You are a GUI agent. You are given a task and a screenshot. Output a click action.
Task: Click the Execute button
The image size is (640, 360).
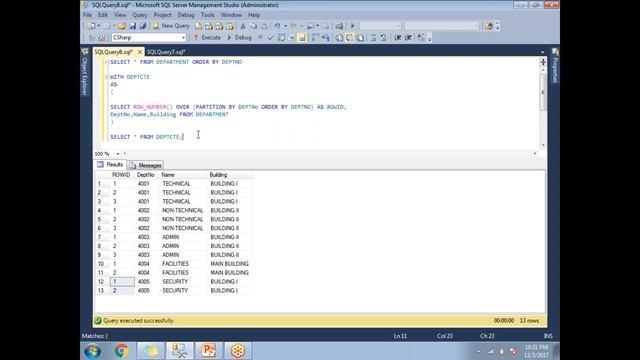point(207,38)
